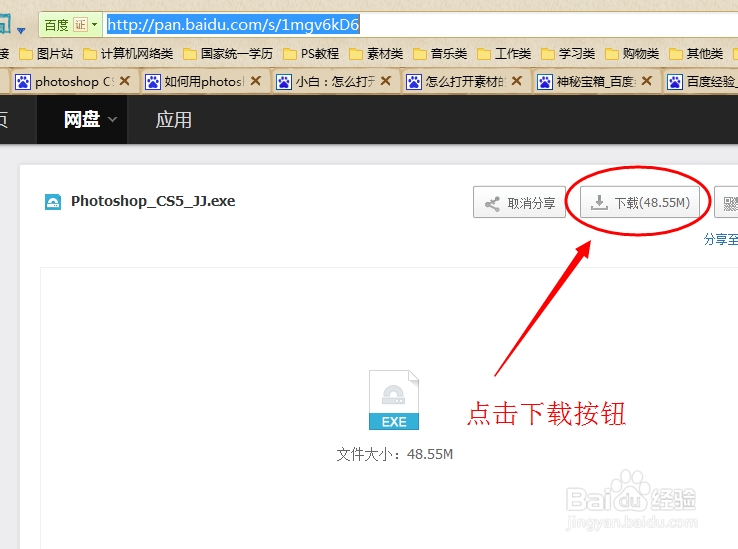Close the 怎么打开素材 tab
The image size is (738, 549).
click(517, 81)
